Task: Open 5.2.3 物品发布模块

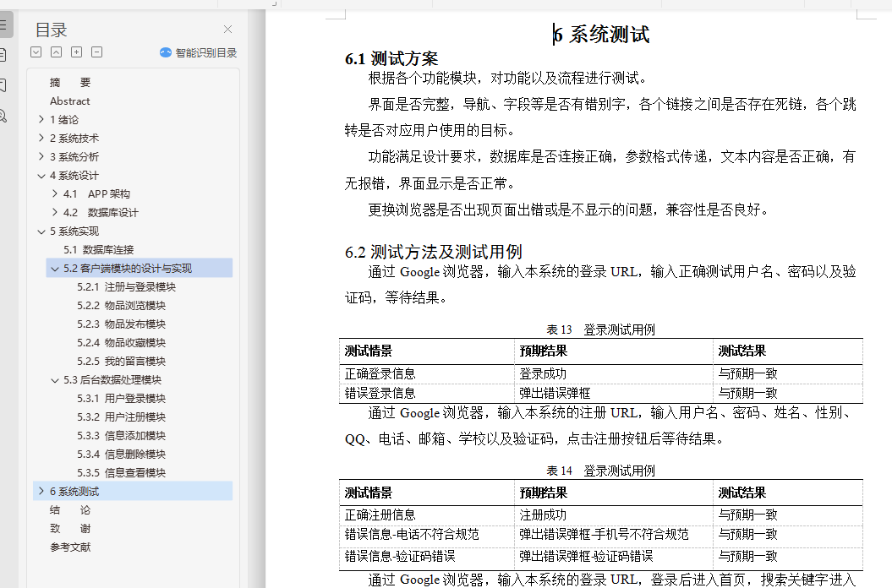Action: coord(121,324)
